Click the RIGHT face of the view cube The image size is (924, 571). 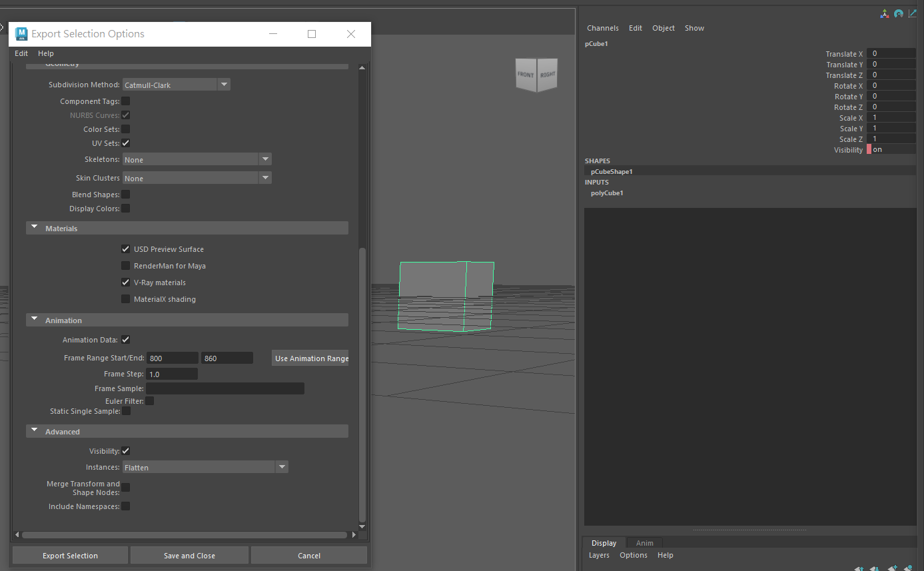click(548, 75)
